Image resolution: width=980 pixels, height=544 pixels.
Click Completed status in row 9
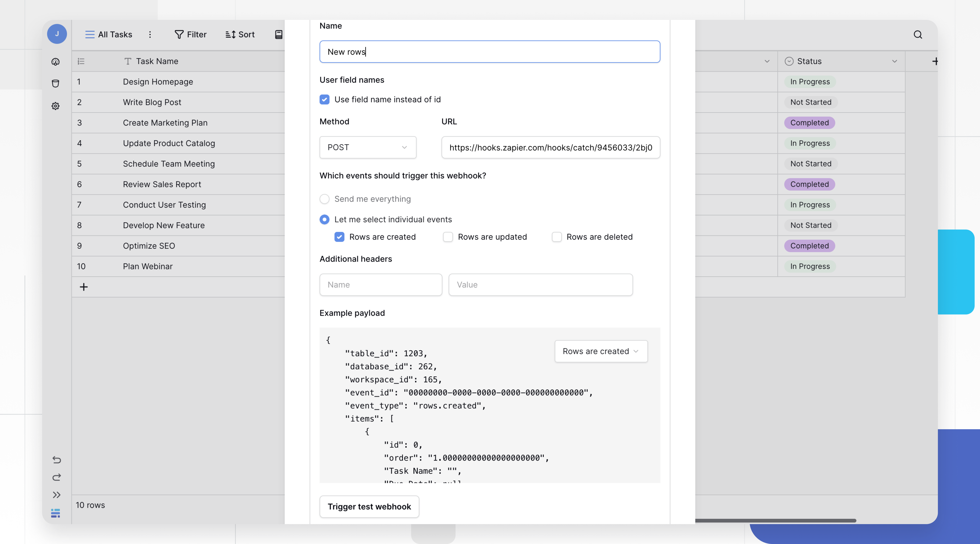coord(810,246)
